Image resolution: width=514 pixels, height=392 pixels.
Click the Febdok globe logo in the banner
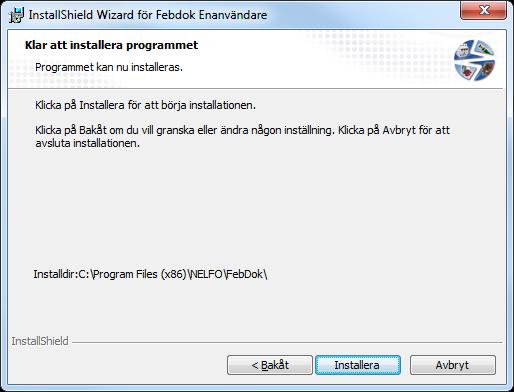474,60
